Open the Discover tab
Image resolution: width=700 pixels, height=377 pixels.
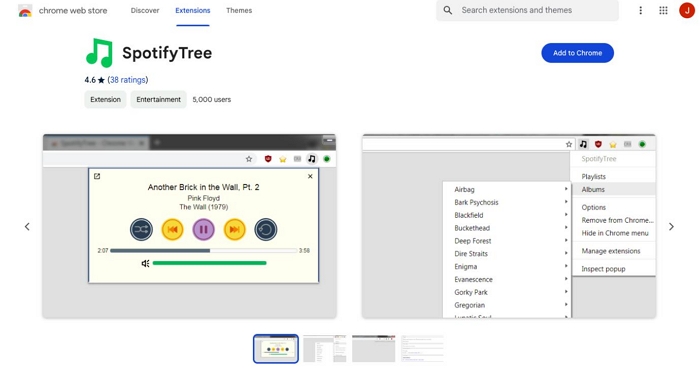(x=145, y=10)
